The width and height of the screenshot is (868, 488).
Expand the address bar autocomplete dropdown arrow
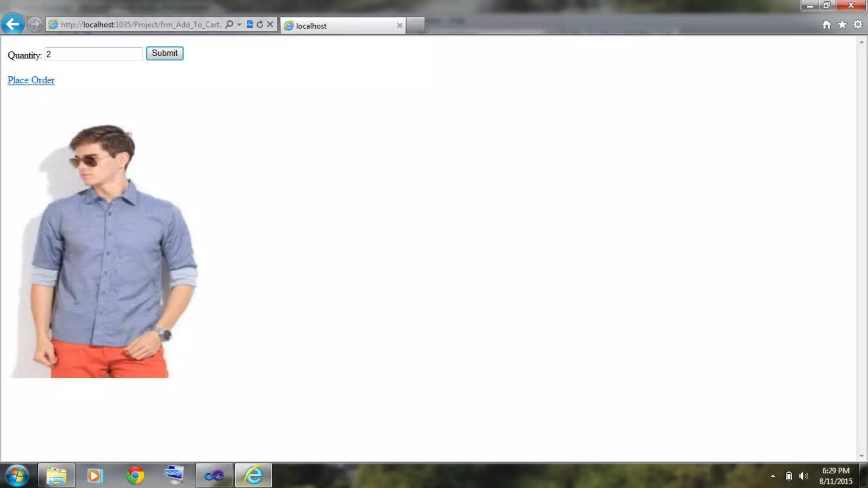pos(239,25)
